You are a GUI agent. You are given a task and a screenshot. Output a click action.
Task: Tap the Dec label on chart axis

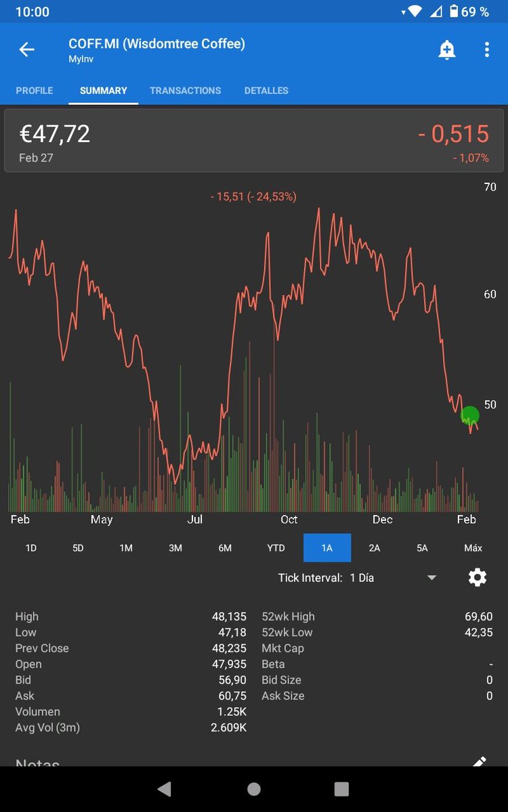pyautogui.click(x=383, y=520)
